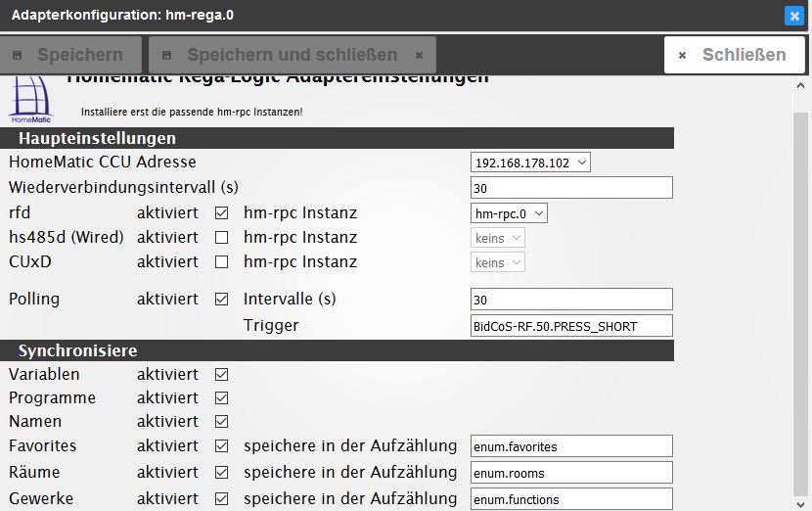This screenshot has width=812, height=511.
Task: Open the CUxD hm-rpc Instanz dropdown
Action: pos(497,262)
